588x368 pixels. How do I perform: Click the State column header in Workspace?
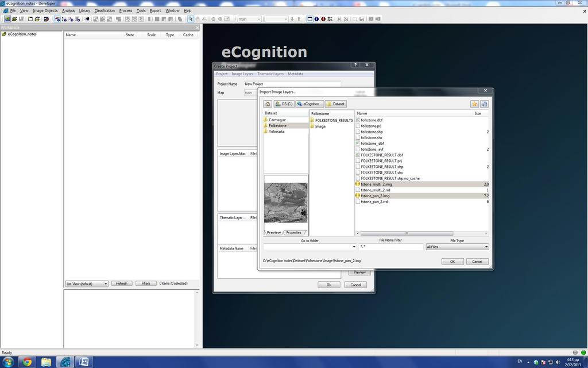(x=130, y=35)
